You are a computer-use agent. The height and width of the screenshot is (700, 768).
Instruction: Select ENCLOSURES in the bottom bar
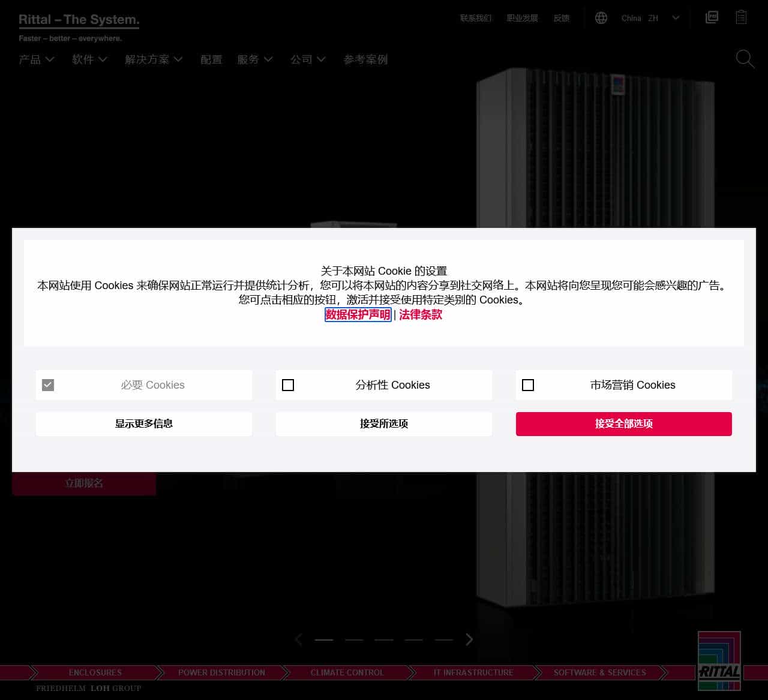tap(95, 672)
